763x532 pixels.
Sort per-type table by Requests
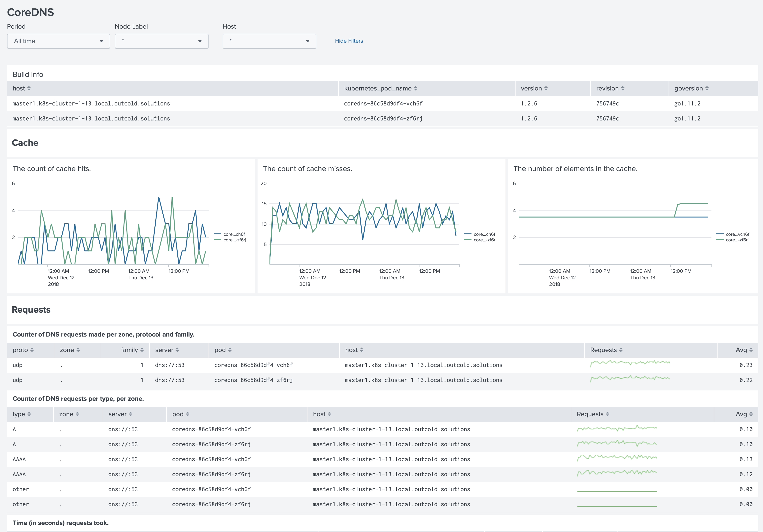click(x=593, y=414)
